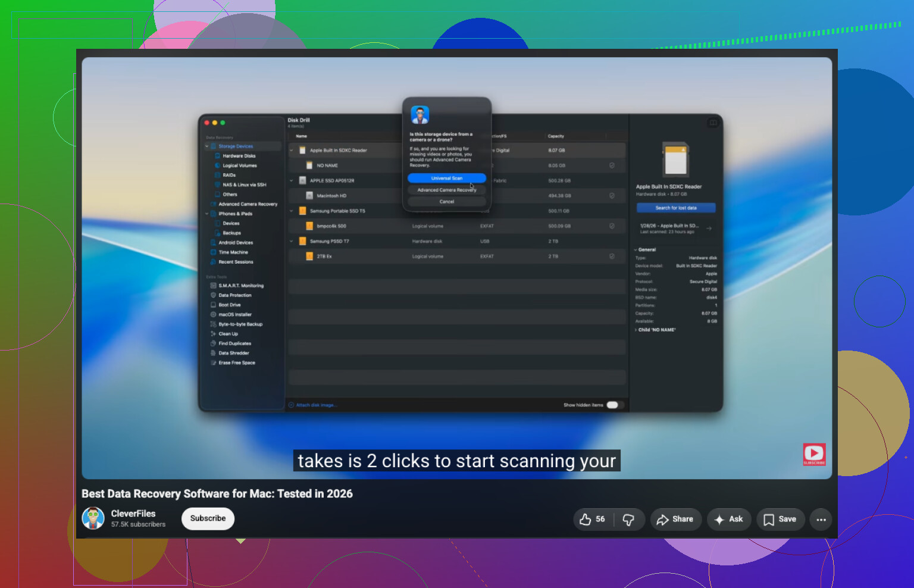
Task: Choose Advanced Camera Recovery in dialog
Action: click(447, 190)
